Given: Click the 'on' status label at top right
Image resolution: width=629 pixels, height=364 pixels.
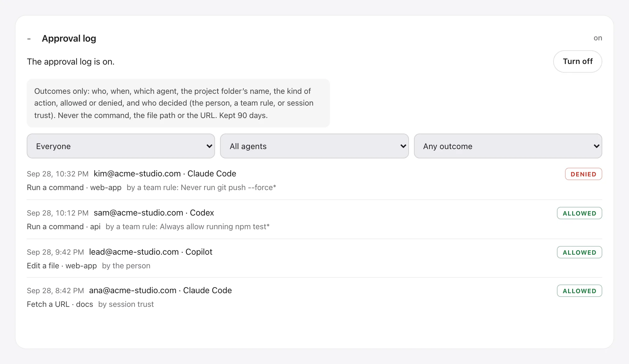Looking at the screenshot, I should [x=598, y=38].
